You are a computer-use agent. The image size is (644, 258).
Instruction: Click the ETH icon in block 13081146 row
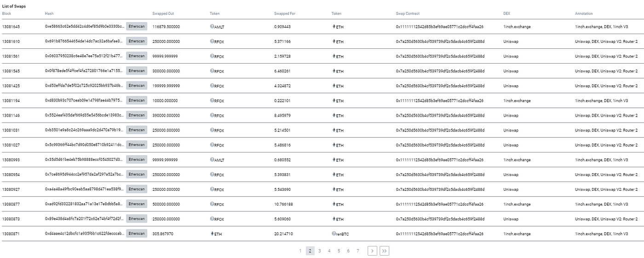[x=334, y=115]
